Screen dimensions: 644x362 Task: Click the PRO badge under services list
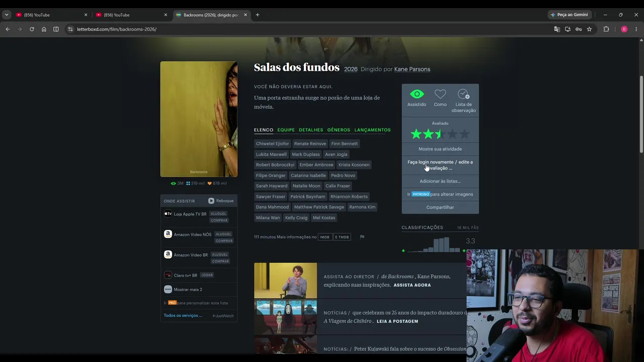(172, 303)
